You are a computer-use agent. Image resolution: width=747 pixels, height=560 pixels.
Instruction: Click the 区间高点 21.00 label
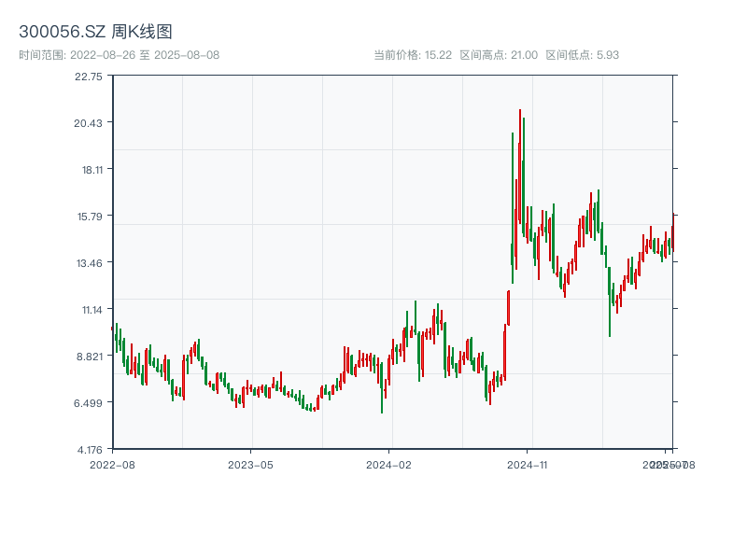(x=499, y=55)
